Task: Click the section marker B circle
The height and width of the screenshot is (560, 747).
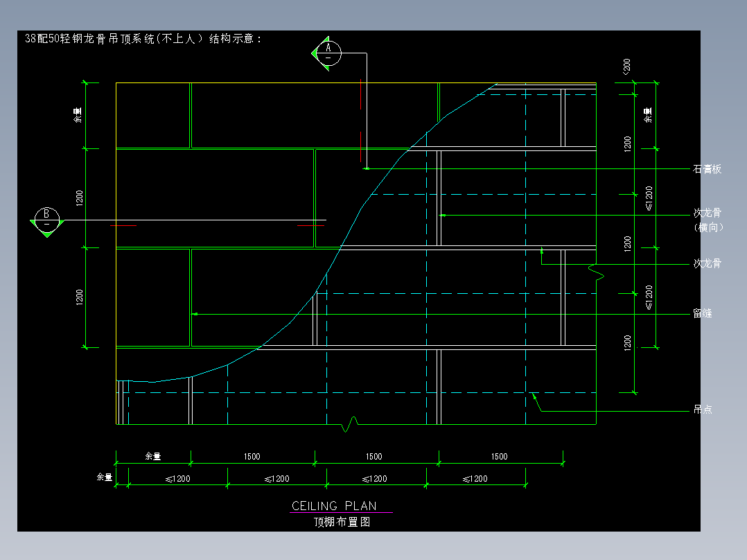Action: pyautogui.click(x=46, y=220)
